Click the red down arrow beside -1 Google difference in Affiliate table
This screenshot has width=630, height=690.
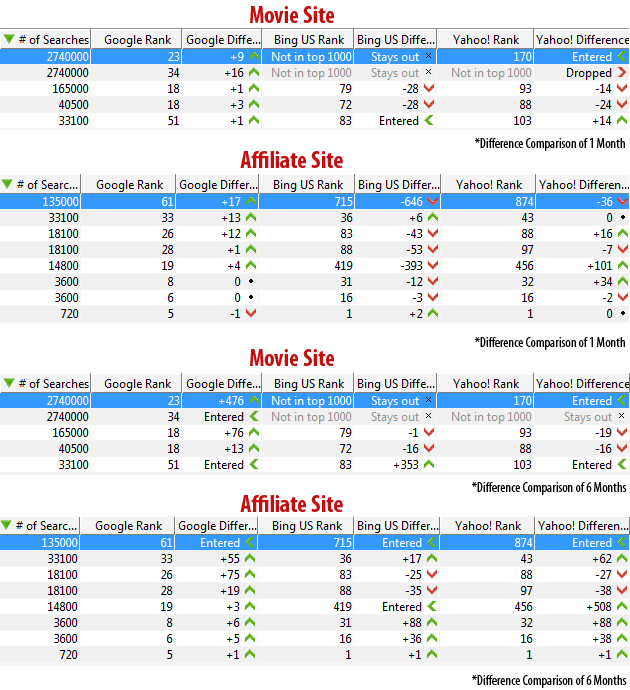coord(251,314)
